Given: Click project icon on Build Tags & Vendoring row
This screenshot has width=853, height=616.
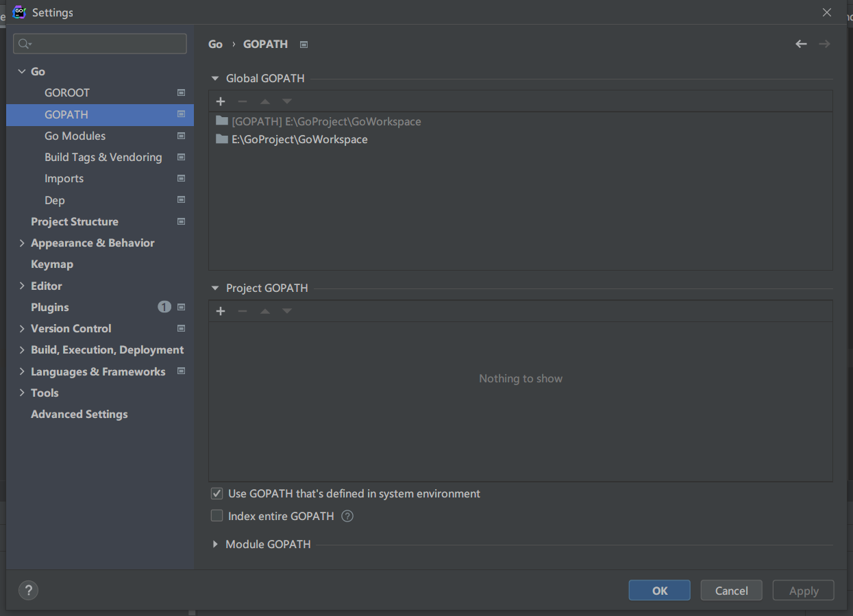Looking at the screenshot, I should (x=182, y=157).
